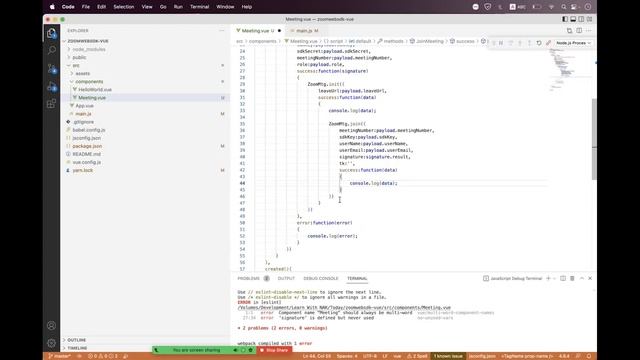The image size is (640, 360).
Task: Open the Manage gear icon
Action: click(51, 343)
